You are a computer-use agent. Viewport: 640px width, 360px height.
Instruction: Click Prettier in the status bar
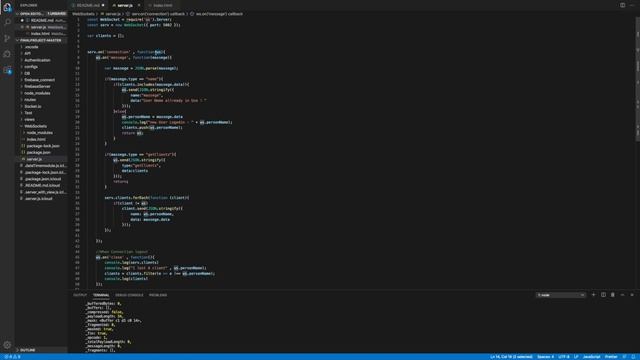click(611, 357)
